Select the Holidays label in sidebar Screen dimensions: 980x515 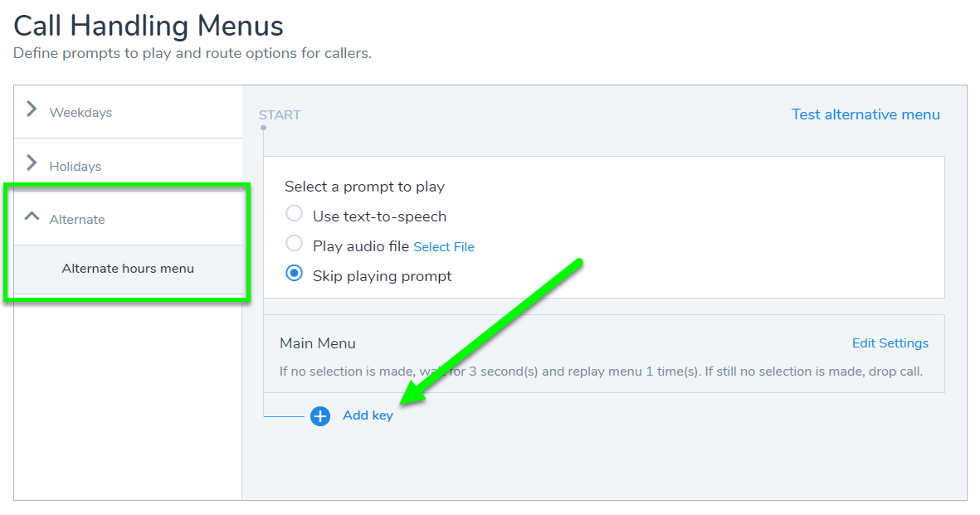pos(76,167)
